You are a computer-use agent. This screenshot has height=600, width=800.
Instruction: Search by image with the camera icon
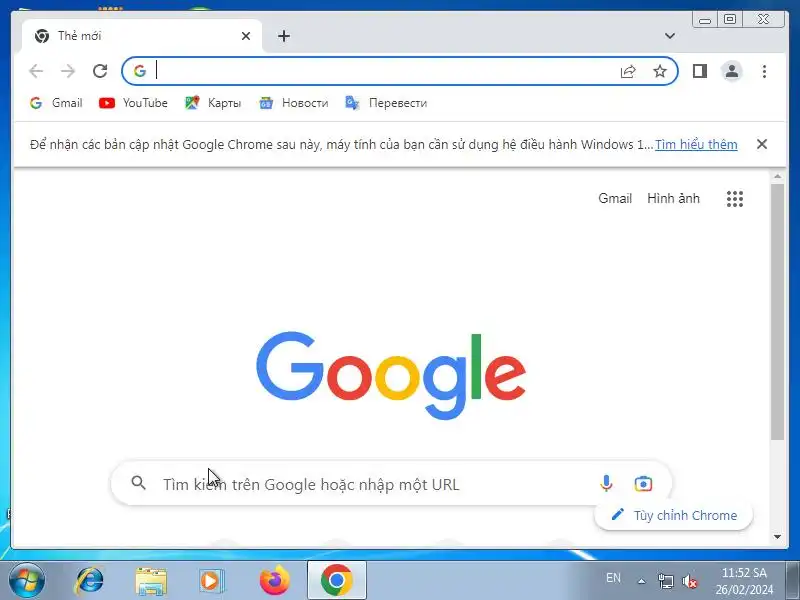(x=643, y=483)
